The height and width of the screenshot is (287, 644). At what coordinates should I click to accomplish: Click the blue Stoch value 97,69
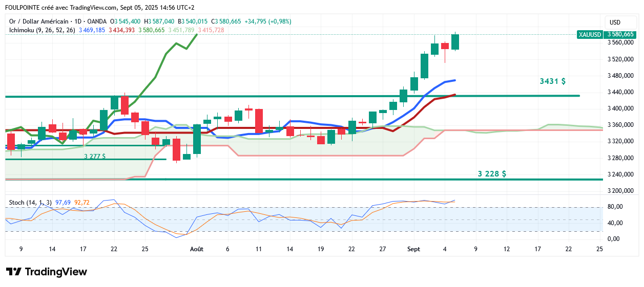63,203
